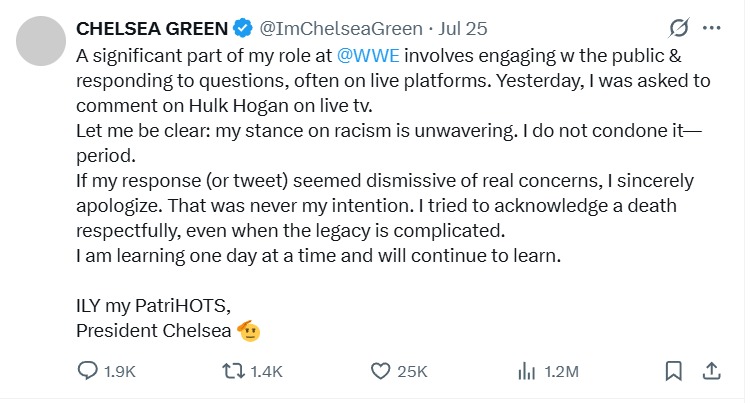Viewport: 752px width, 403px height.
Task: Click the 25K likes count
Action: [x=412, y=372]
